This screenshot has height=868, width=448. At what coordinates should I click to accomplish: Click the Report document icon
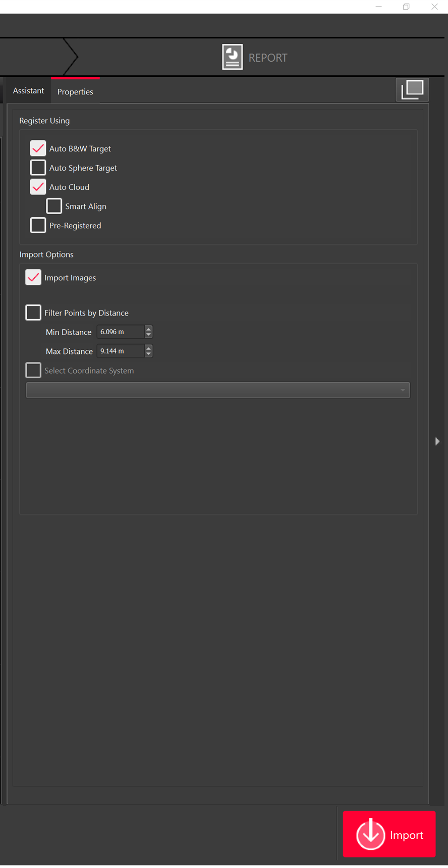tap(232, 57)
